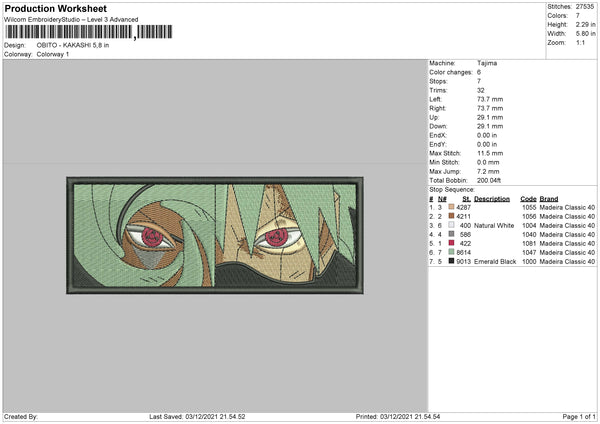600x424 pixels.
Task: Click the embroidery design preview image
Action: pyautogui.click(x=215, y=235)
